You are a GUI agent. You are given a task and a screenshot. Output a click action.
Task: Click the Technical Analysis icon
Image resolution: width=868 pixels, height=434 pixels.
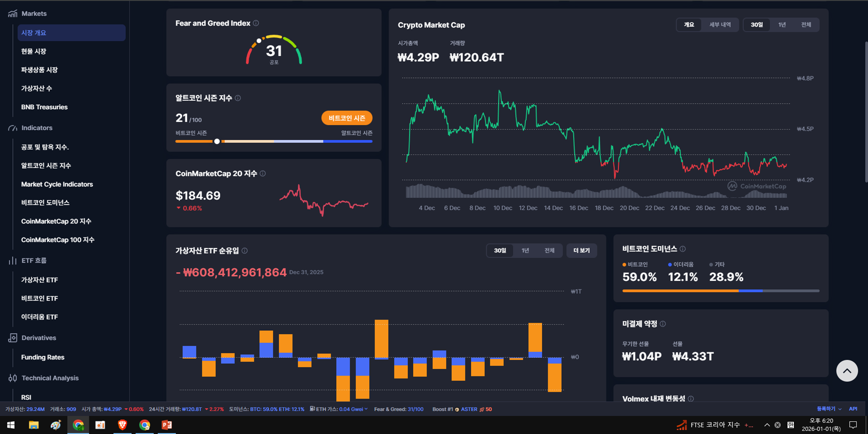pos(13,378)
